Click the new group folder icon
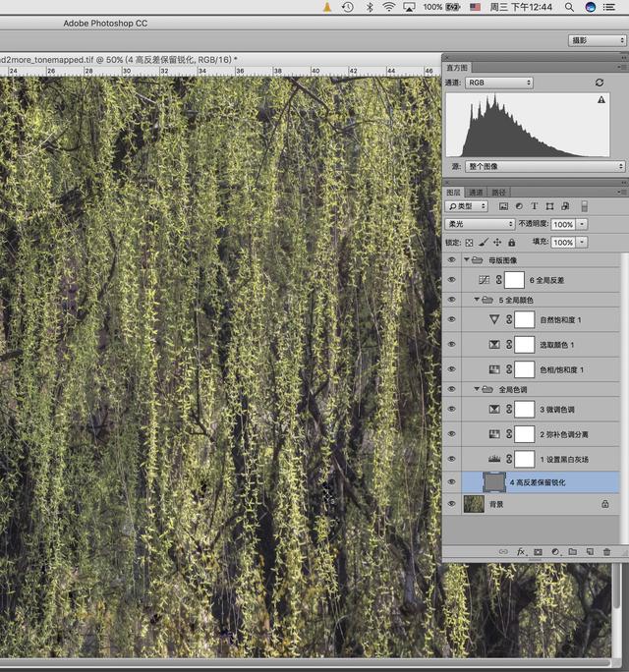 572,552
